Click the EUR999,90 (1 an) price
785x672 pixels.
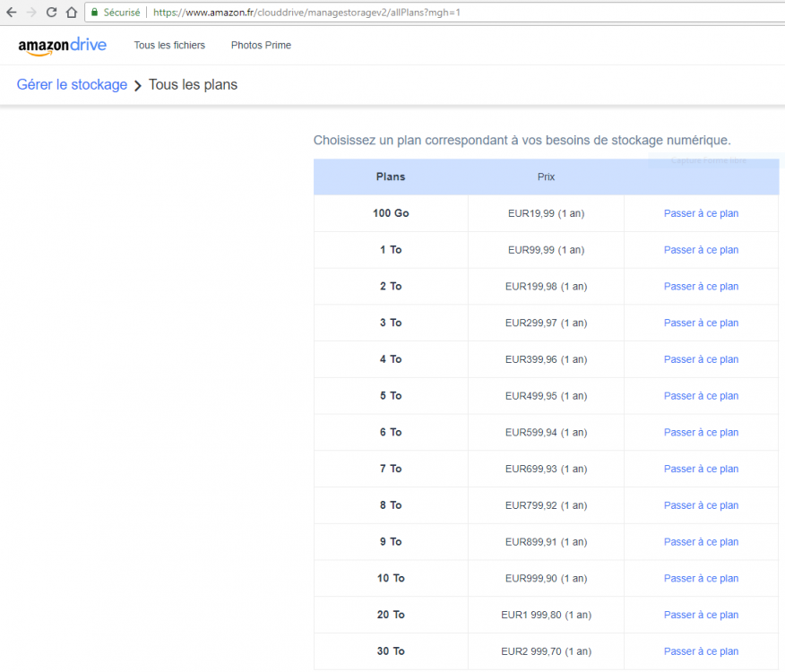tap(547, 580)
